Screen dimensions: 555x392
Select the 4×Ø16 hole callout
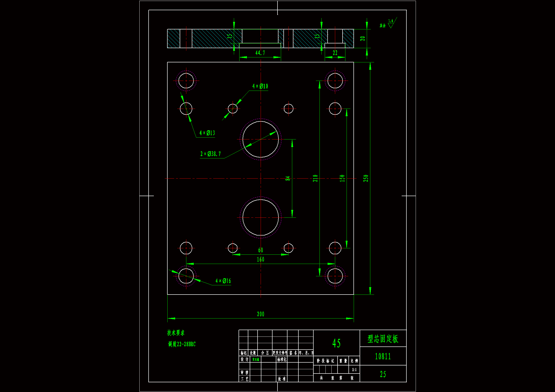click(223, 281)
